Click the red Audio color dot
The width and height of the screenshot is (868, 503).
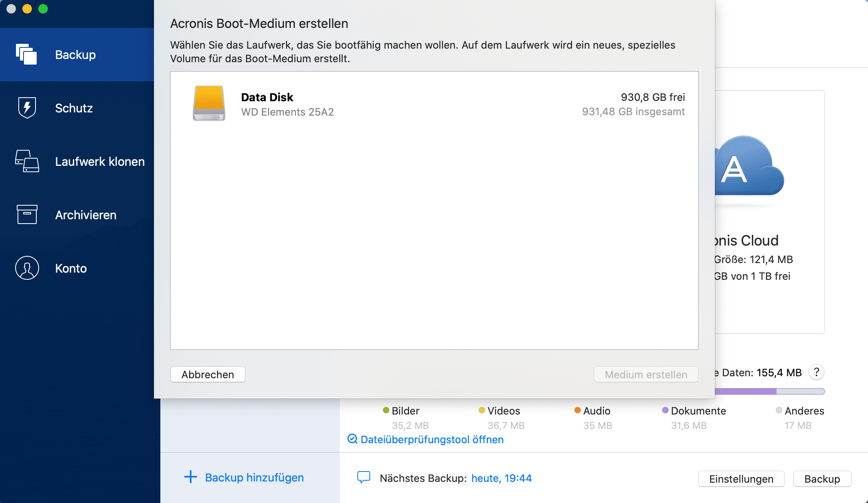(577, 410)
